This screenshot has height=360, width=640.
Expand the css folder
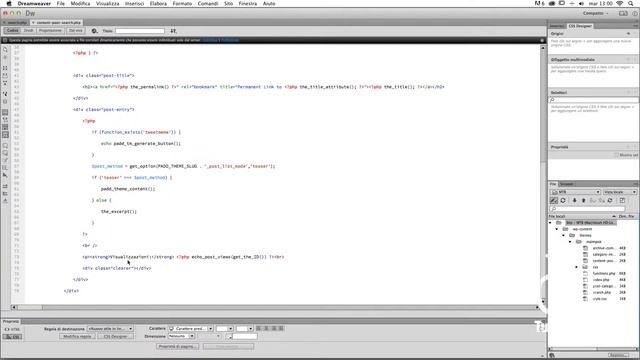[x=577, y=267]
